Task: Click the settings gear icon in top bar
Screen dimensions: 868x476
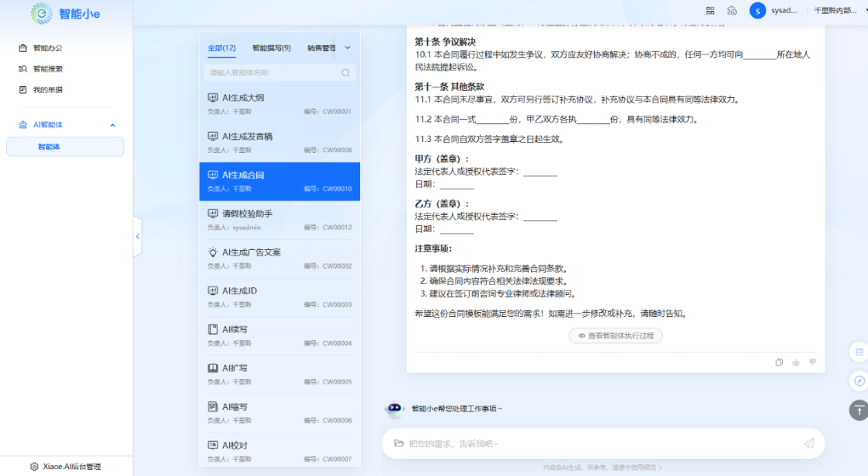Action: pos(731,10)
